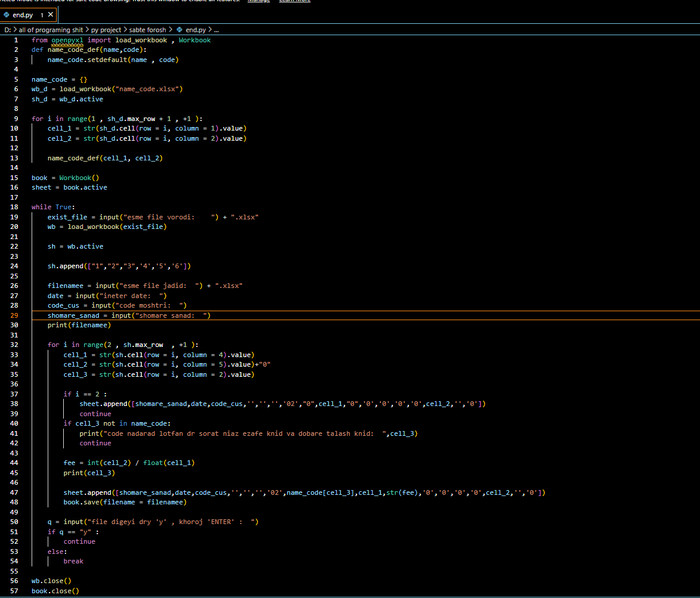The width and height of the screenshot is (700, 598).
Task: Click the 'if i == 2 :' condition
Action: tap(85, 394)
